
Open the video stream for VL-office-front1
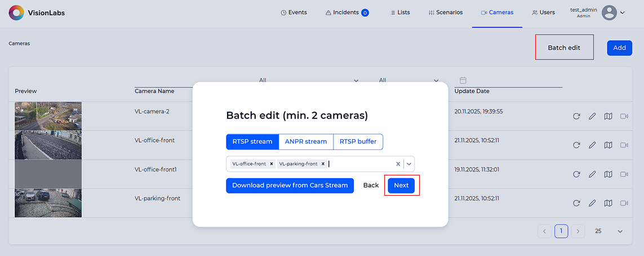(624, 174)
